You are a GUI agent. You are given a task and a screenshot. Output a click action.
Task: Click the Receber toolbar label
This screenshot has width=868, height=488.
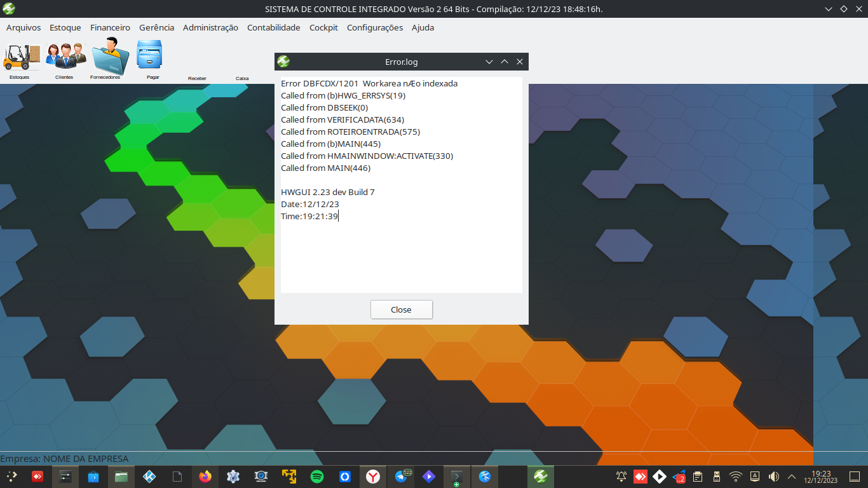[197, 78]
